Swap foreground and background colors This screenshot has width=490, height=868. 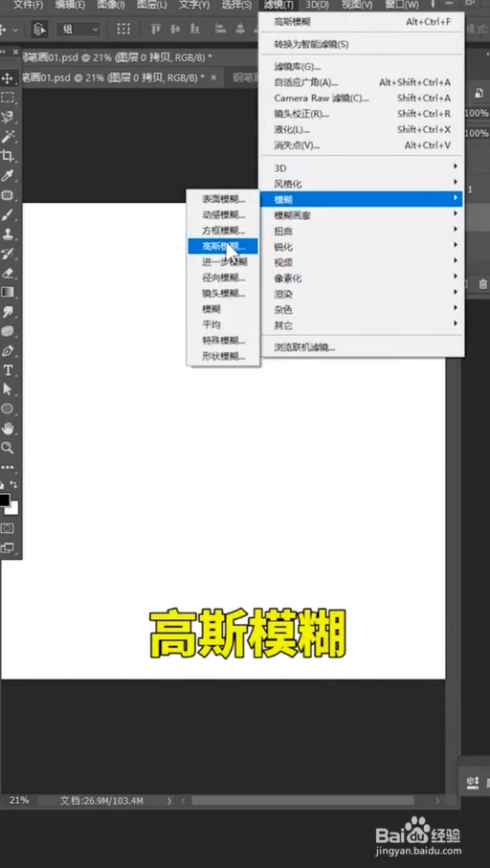(x=13, y=484)
